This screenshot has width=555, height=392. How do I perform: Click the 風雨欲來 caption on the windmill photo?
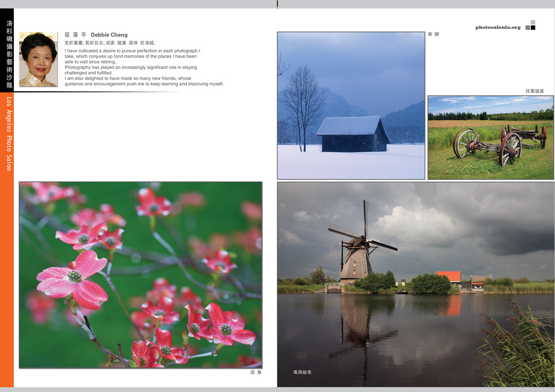[302, 372]
